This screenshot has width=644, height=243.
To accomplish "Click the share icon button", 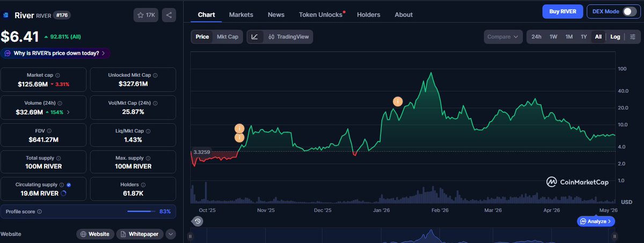I will [x=169, y=15].
